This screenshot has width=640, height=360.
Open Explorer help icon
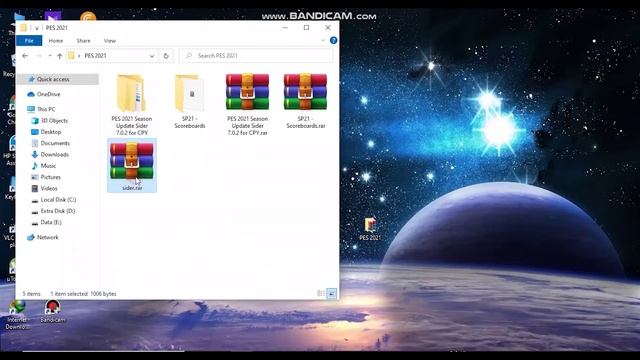[333, 40]
